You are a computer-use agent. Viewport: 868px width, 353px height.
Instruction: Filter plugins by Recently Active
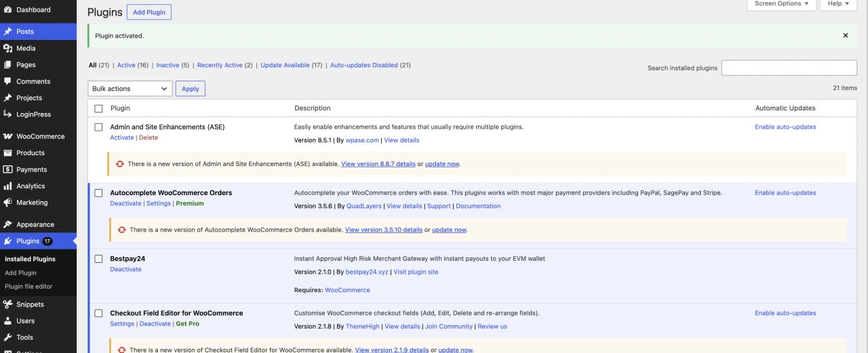[225, 65]
